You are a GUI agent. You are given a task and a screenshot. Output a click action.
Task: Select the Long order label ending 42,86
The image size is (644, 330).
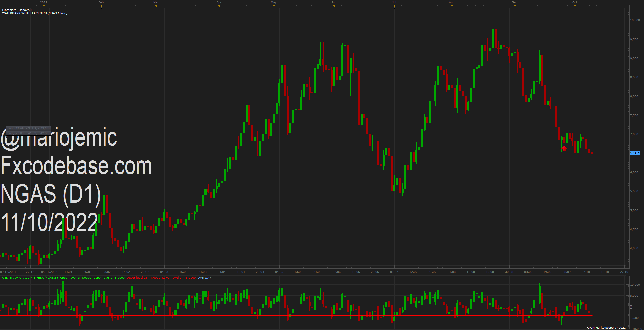point(28,133)
